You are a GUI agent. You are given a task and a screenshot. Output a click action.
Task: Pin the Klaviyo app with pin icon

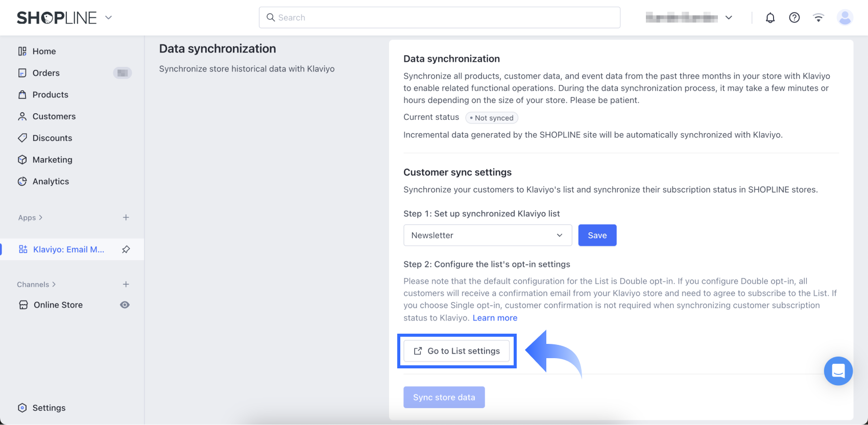click(126, 249)
